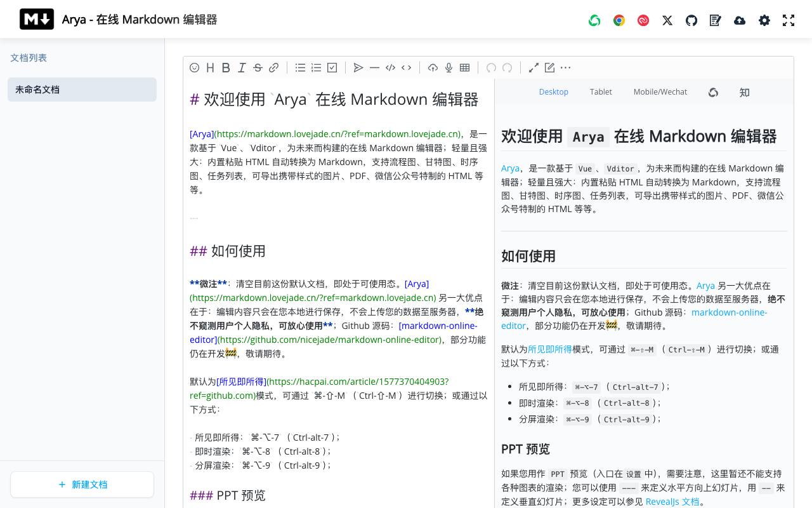812x508 pixels.
Task: Redo the last edit
Action: click(507, 67)
